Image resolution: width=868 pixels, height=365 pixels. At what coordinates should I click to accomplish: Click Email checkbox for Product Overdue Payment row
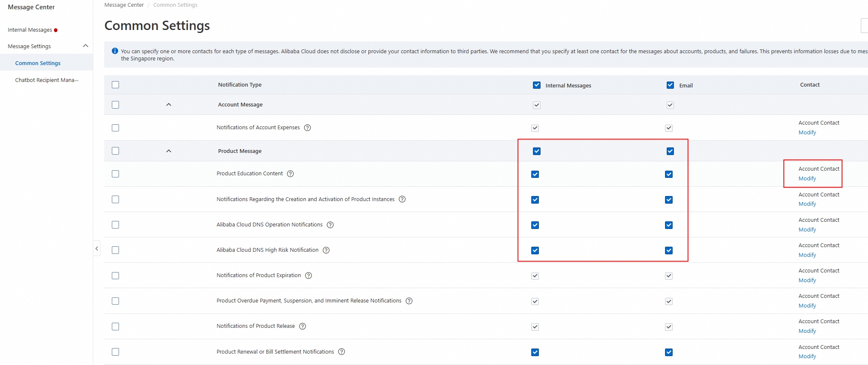click(669, 301)
